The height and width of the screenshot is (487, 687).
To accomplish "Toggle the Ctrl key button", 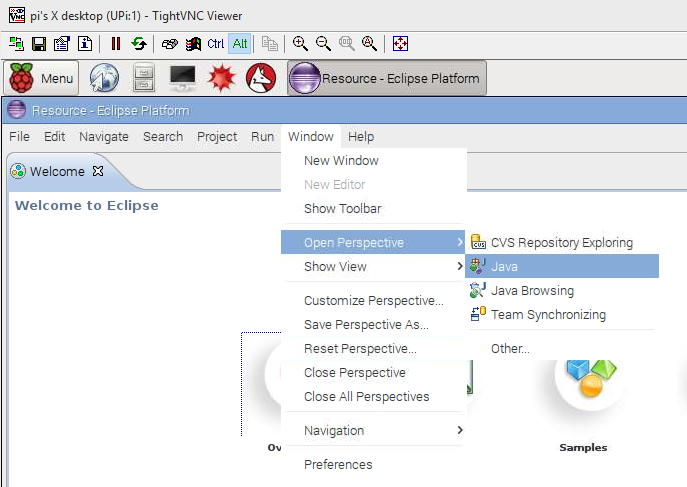I will click(x=216, y=44).
